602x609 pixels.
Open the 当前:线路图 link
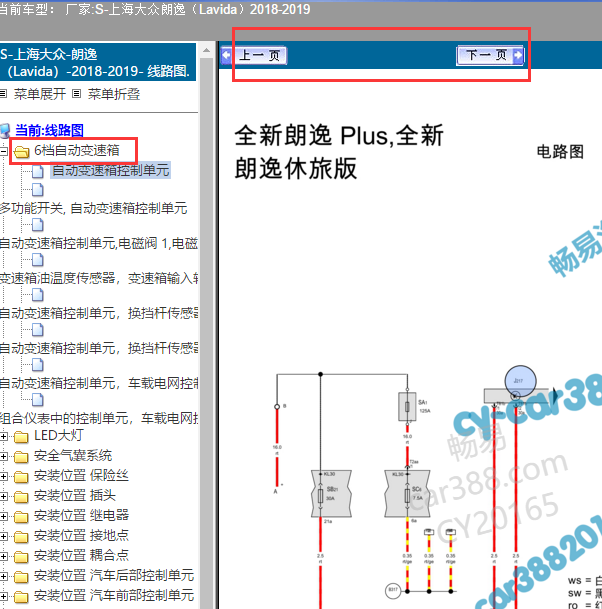coord(49,130)
